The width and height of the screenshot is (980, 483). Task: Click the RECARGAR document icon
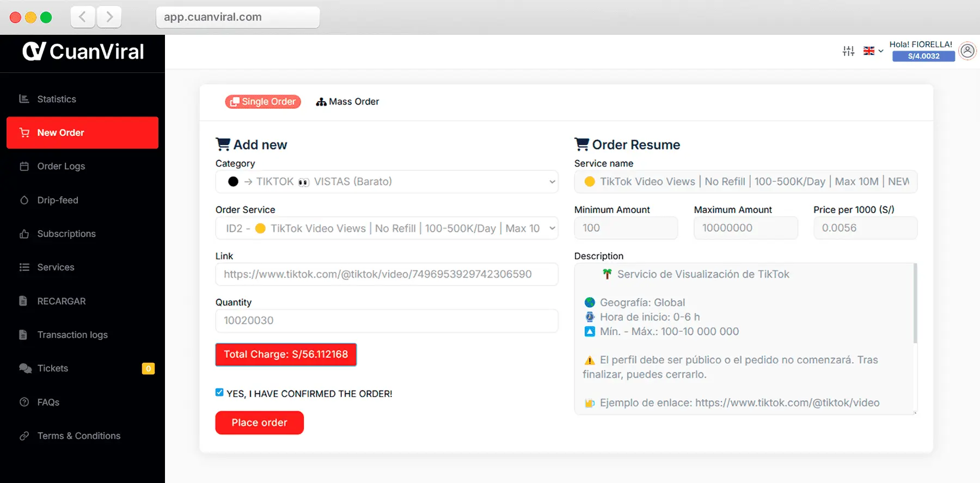[x=23, y=301]
